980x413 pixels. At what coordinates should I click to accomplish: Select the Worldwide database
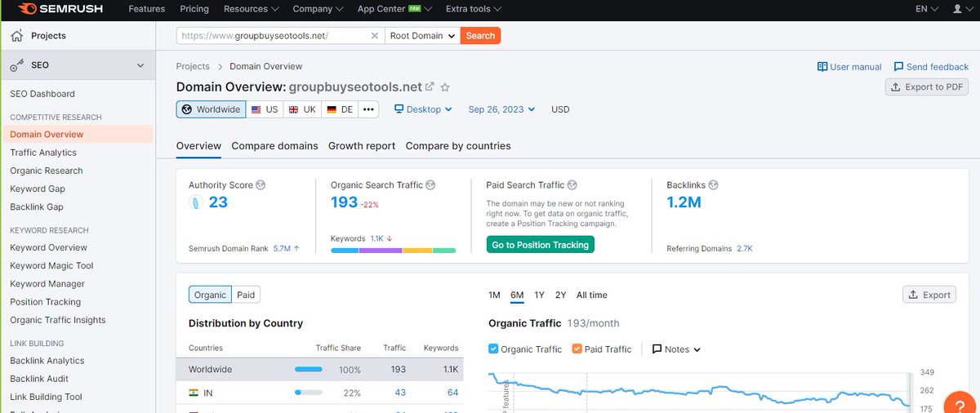point(211,109)
